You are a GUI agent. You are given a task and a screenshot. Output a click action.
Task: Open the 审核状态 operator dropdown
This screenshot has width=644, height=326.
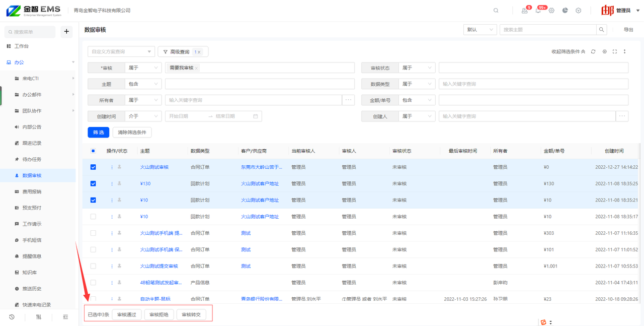417,68
